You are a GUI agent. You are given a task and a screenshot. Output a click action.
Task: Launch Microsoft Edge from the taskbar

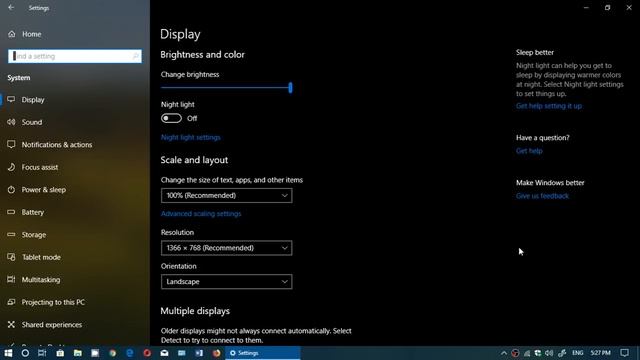tap(130, 353)
